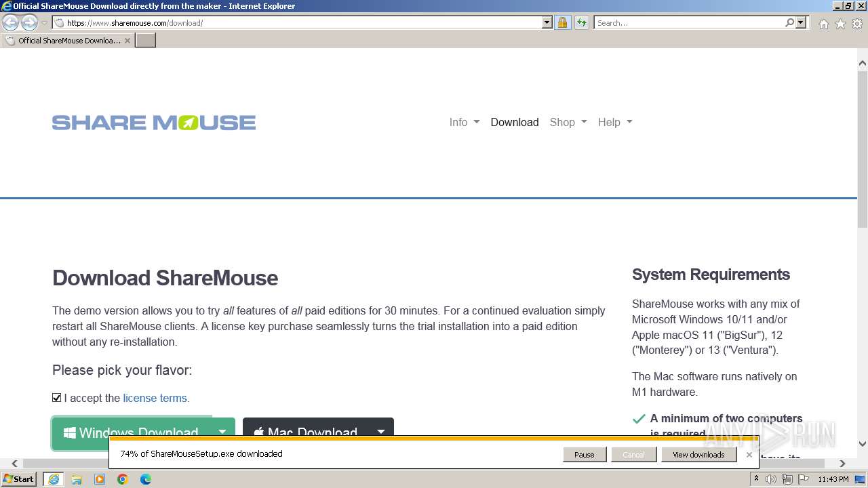Click the network tray icon

tap(787, 479)
